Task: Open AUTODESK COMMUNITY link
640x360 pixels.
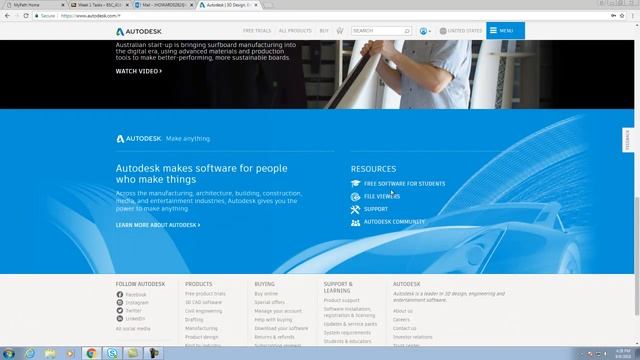Action: tap(394, 222)
